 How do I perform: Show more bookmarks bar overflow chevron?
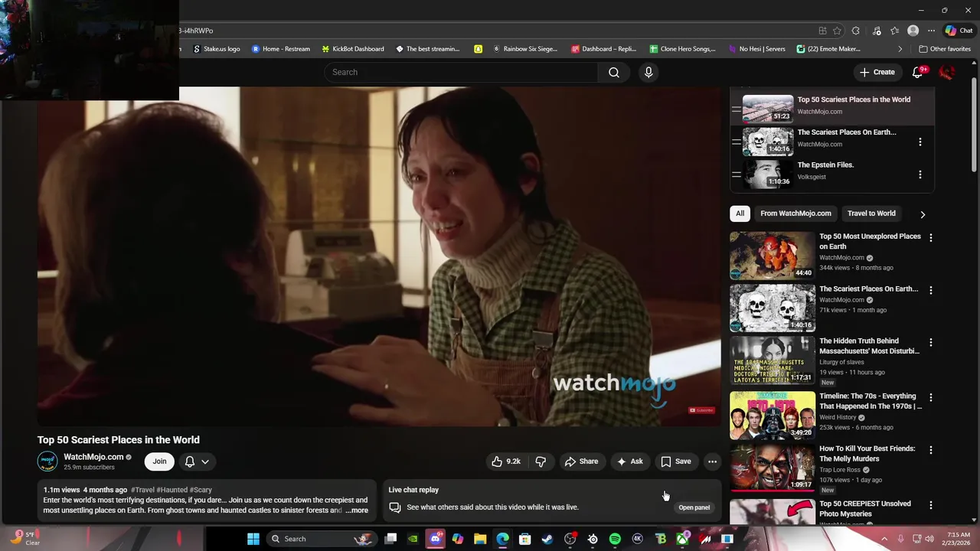pos(900,49)
